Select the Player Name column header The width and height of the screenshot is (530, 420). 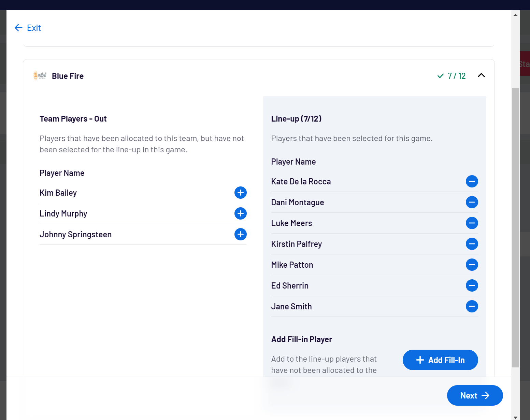tap(62, 173)
